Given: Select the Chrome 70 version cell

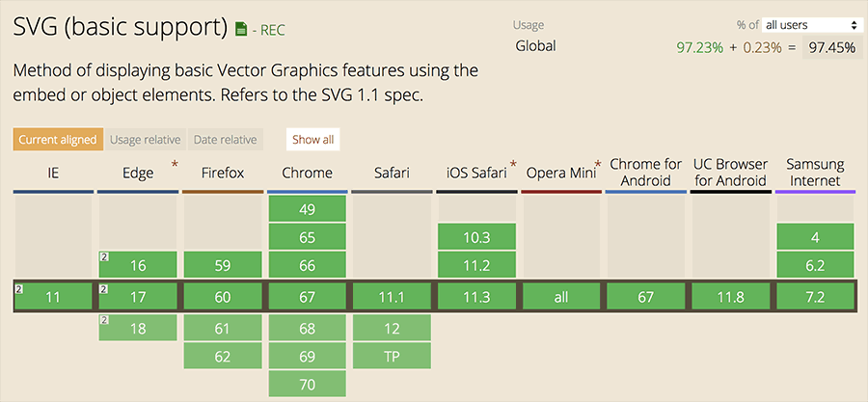Looking at the screenshot, I should [x=308, y=385].
